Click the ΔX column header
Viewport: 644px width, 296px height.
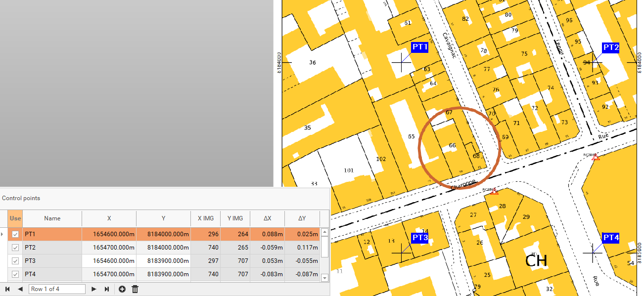267,218
